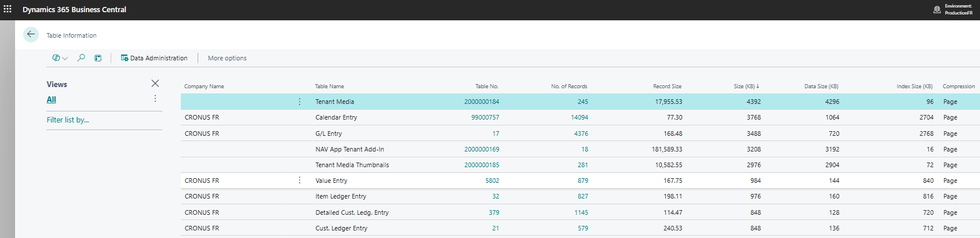
Task: Open table number 2000000185 link
Action: [482, 165]
